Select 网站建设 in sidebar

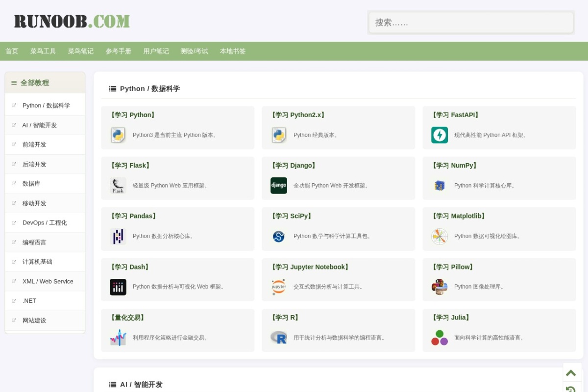coord(45,320)
